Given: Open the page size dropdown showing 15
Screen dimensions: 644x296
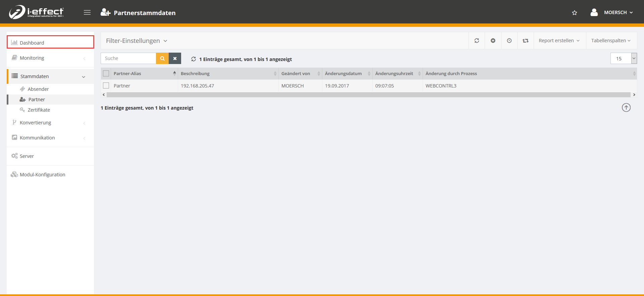Looking at the screenshot, I should [x=624, y=58].
